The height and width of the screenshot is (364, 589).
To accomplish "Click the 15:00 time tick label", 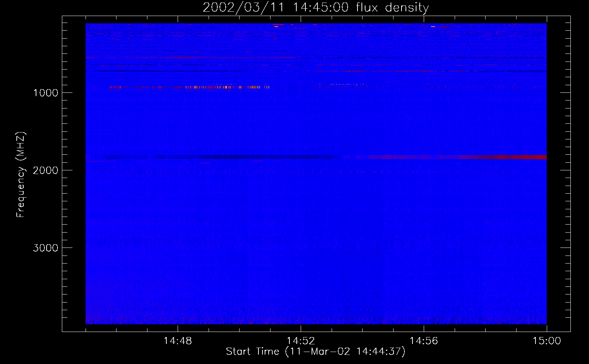I will click(x=547, y=341).
